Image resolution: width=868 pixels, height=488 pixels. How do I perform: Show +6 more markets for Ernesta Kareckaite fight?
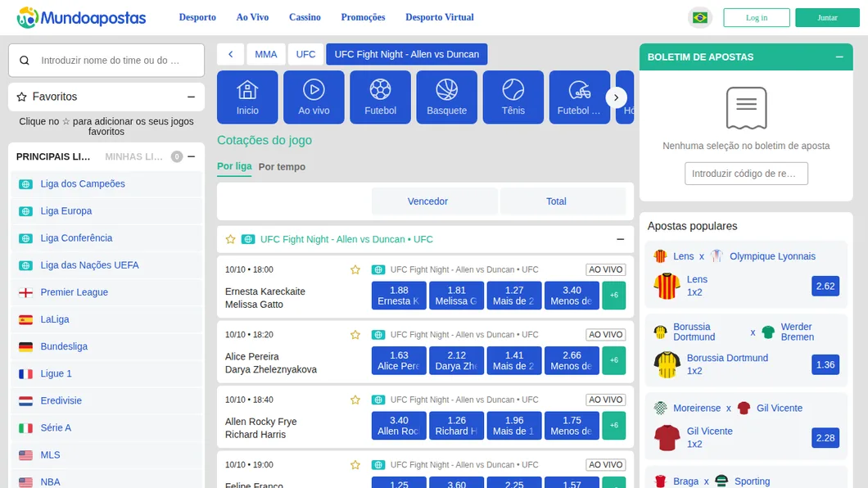coord(614,296)
